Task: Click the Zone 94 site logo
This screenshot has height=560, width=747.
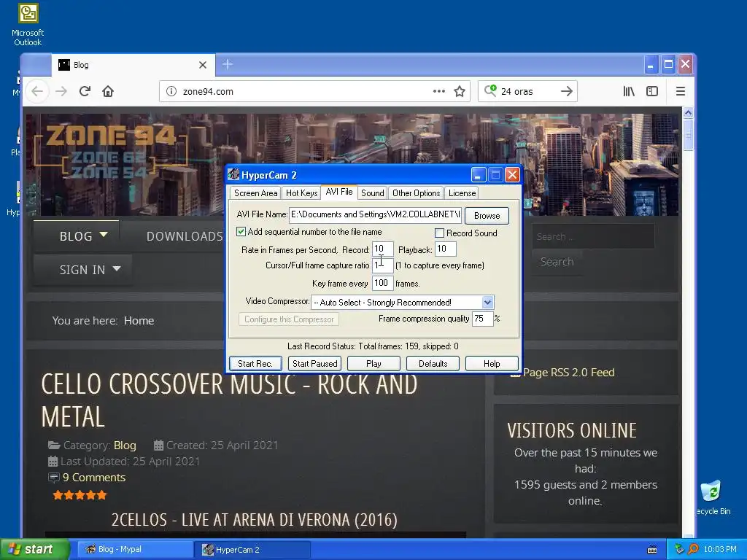Action: click(x=111, y=150)
